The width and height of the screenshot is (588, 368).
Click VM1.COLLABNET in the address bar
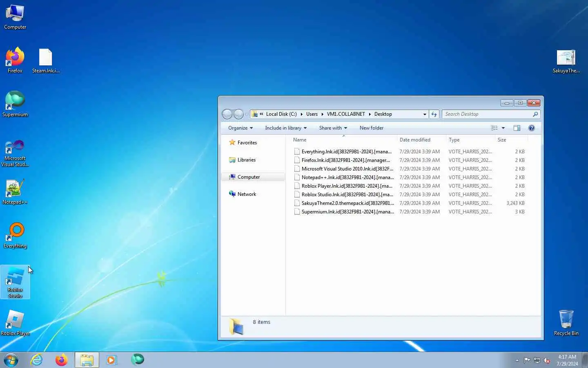(346, 114)
